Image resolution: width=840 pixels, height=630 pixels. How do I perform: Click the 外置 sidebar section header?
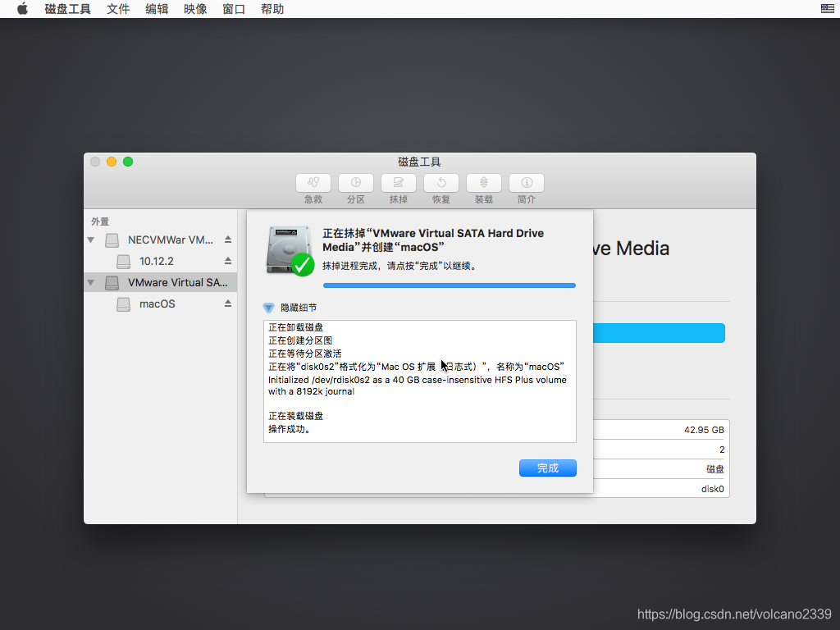click(99, 221)
